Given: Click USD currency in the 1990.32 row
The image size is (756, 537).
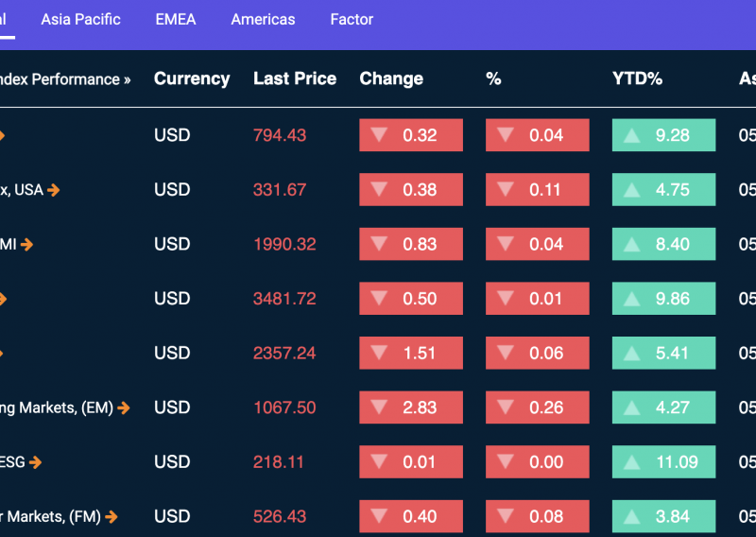Looking at the screenshot, I should (172, 244).
